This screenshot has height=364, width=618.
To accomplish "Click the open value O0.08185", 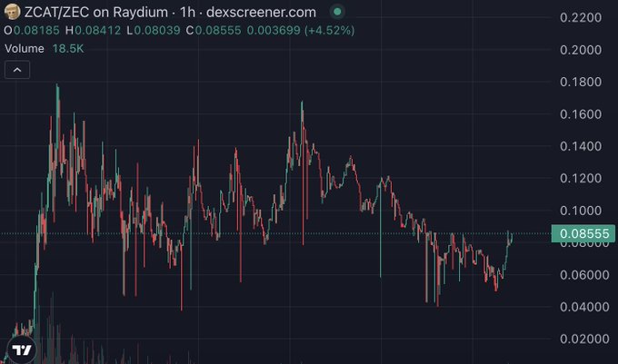I will 32,30.
